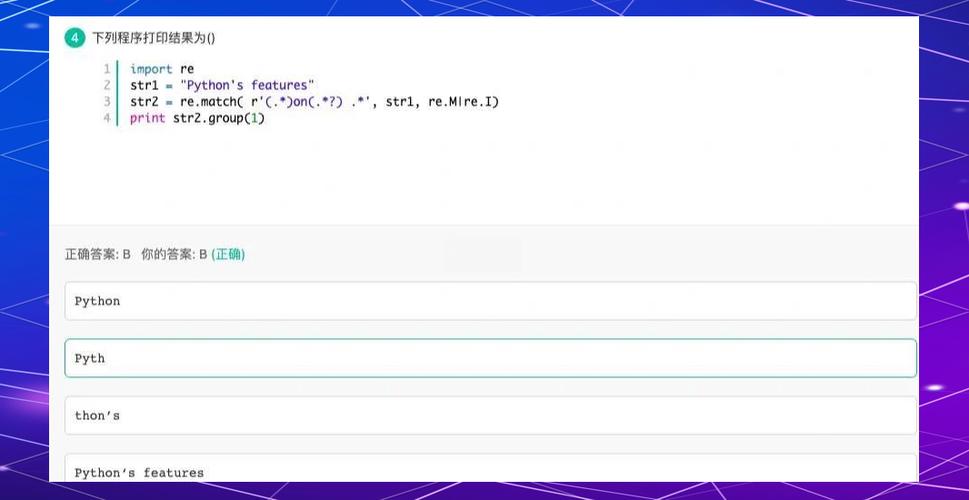The image size is (969, 500).
Task: Click code line number 3
Action: 106,102
